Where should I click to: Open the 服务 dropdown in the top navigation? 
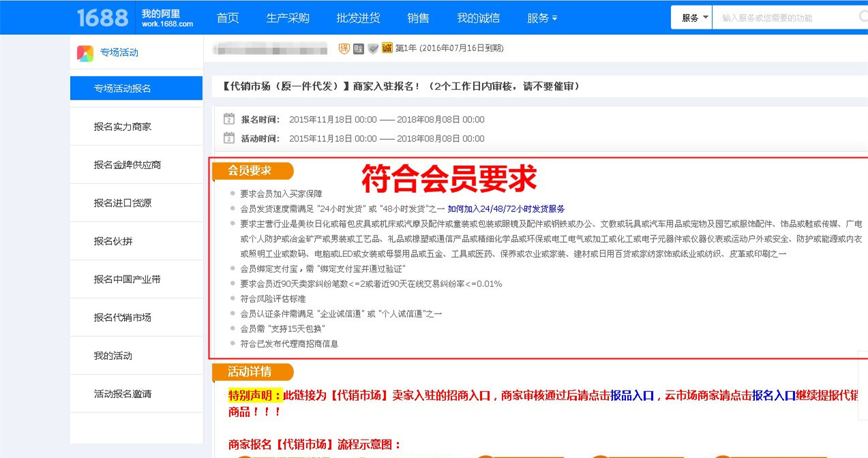click(x=541, y=17)
